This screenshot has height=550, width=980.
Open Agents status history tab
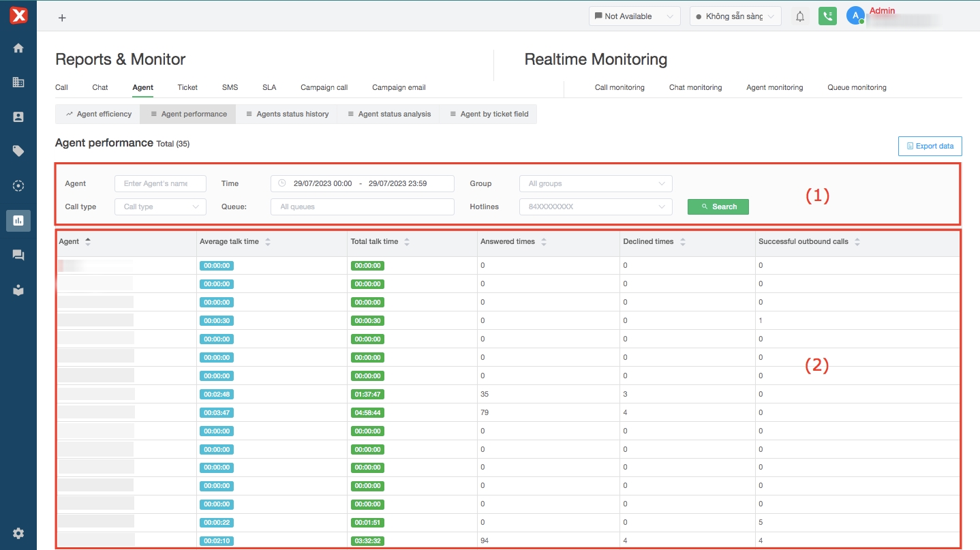[287, 114]
